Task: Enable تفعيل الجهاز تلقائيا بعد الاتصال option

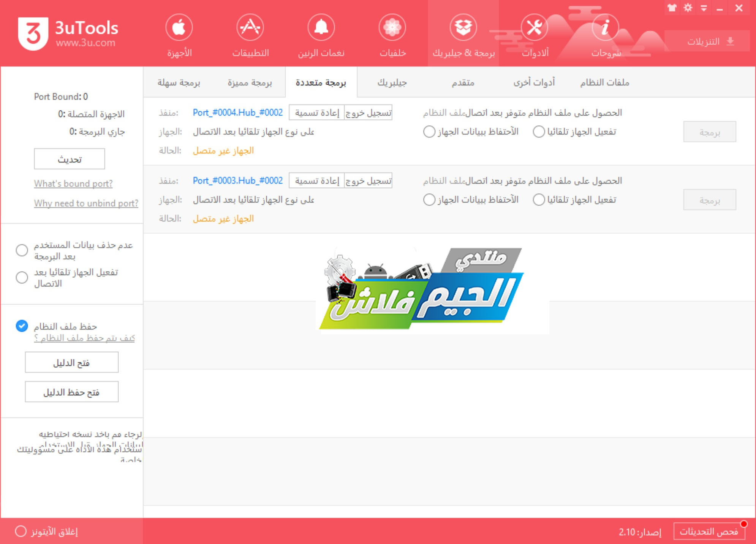Action: [22, 278]
